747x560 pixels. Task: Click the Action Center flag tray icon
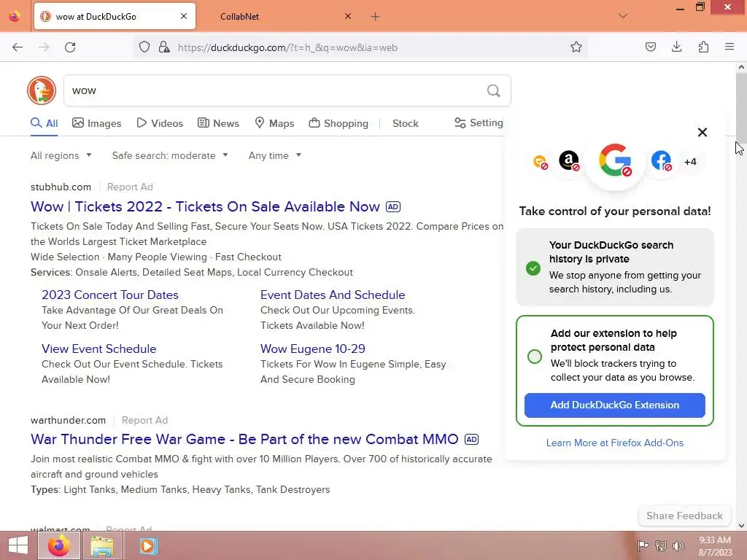coord(643,545)
